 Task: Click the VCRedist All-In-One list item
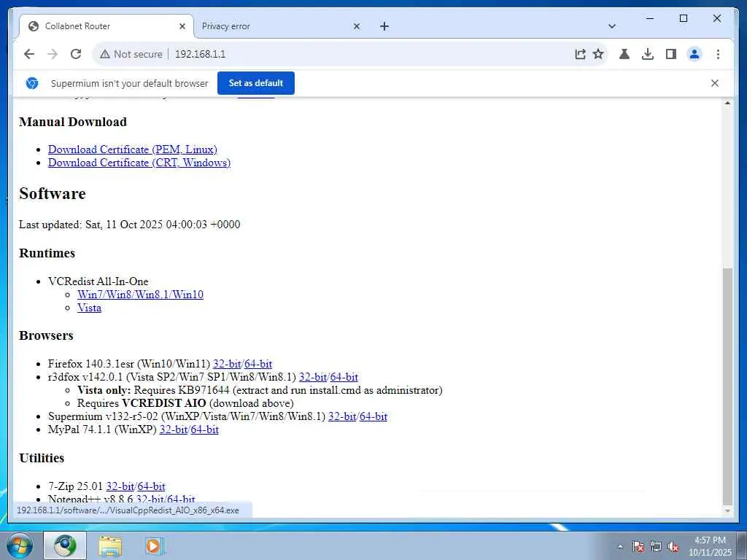pos(98,281)
